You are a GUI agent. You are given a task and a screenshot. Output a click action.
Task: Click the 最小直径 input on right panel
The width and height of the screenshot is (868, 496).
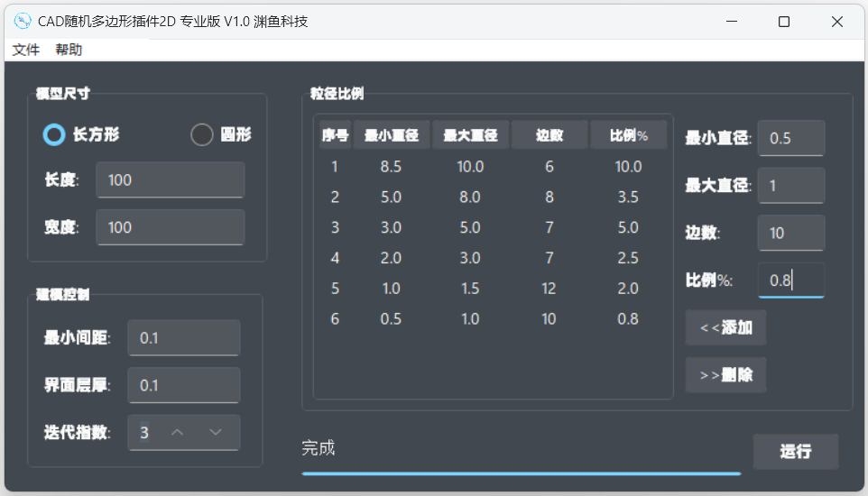(790, 139)
